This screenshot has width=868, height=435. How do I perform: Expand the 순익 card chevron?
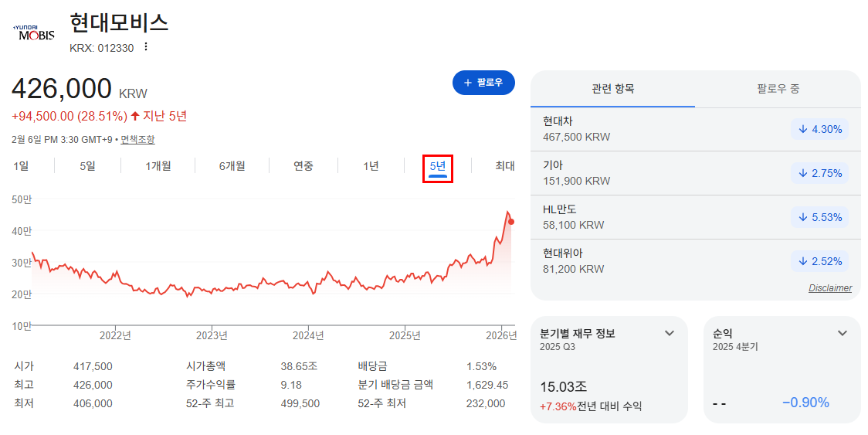(842, 333)
